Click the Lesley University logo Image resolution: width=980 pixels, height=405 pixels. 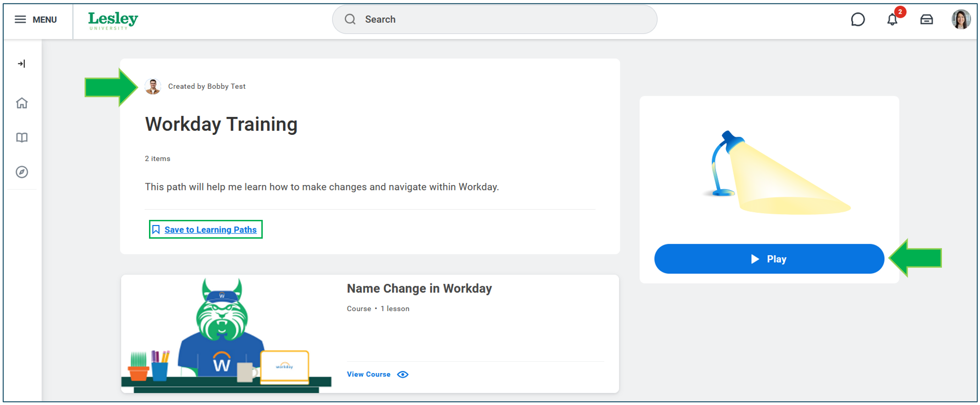113,21
